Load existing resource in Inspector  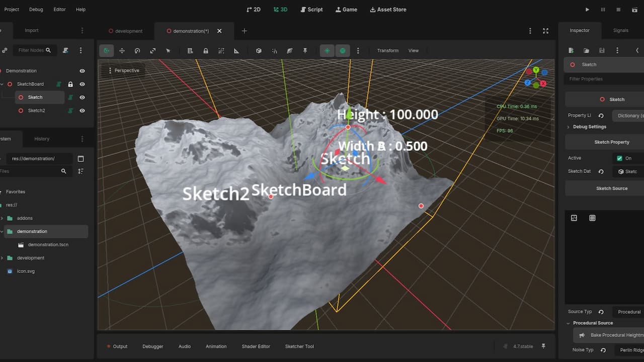(x=586, y=50)
